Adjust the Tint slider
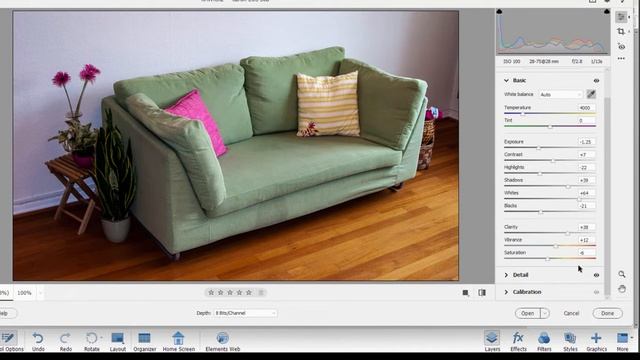 click(550, 126)
